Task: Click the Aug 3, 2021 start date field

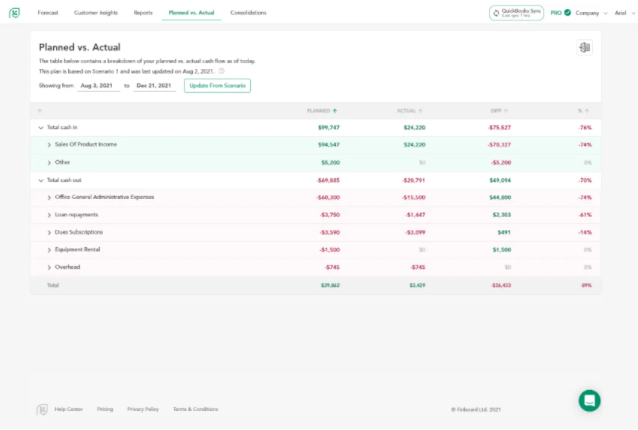Action: (x=98, y=86)
